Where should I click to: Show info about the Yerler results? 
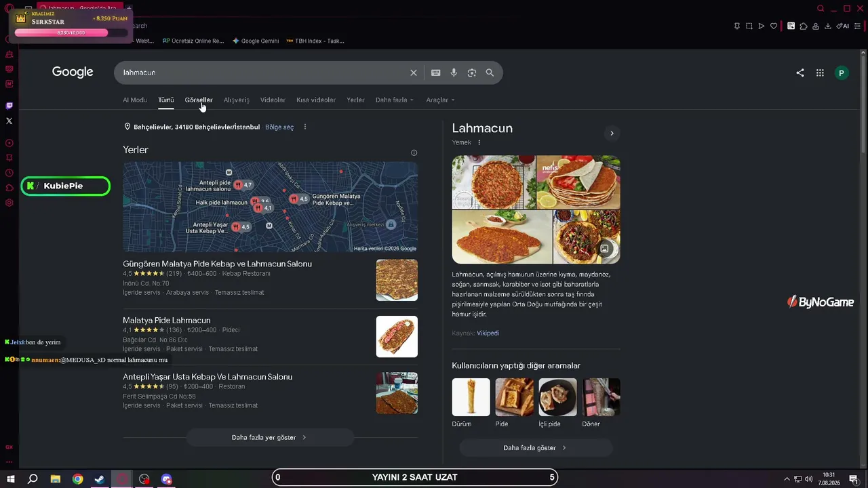[414, 152]
